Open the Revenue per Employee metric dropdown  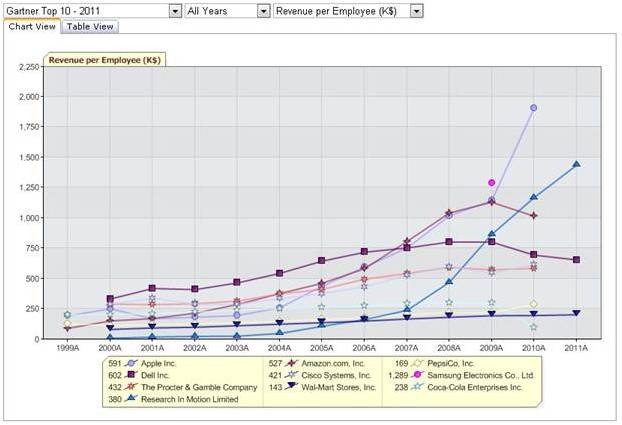(416, 10)
